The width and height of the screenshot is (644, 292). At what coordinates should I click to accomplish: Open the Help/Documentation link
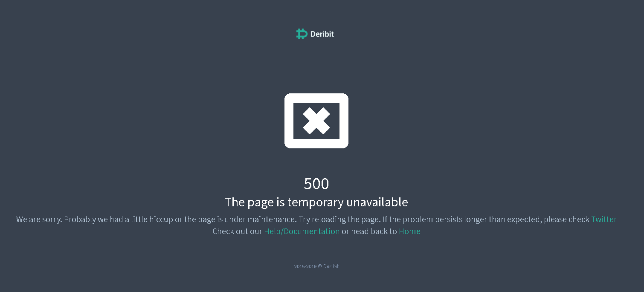tap(302, 231)
